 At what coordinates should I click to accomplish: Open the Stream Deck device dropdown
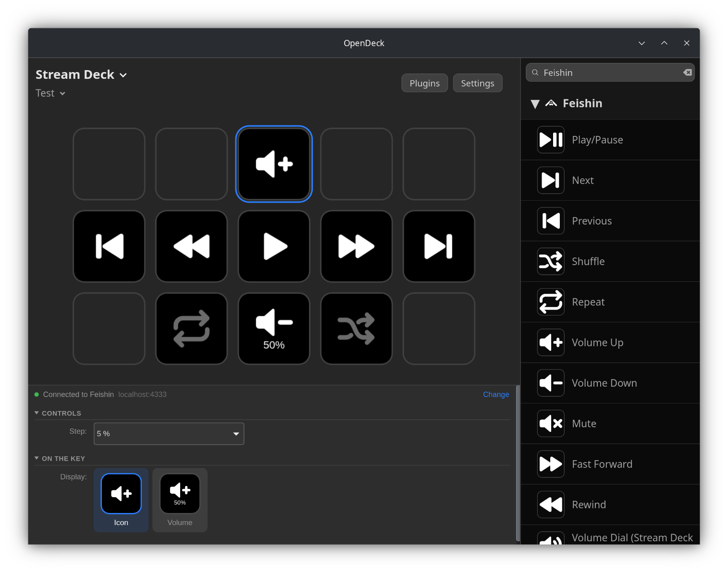pos(81,74)
